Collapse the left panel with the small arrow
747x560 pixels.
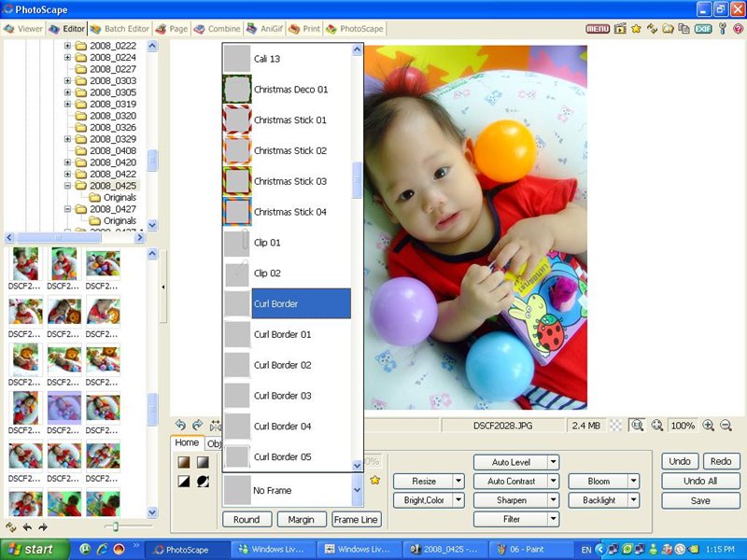coord(163,287)
